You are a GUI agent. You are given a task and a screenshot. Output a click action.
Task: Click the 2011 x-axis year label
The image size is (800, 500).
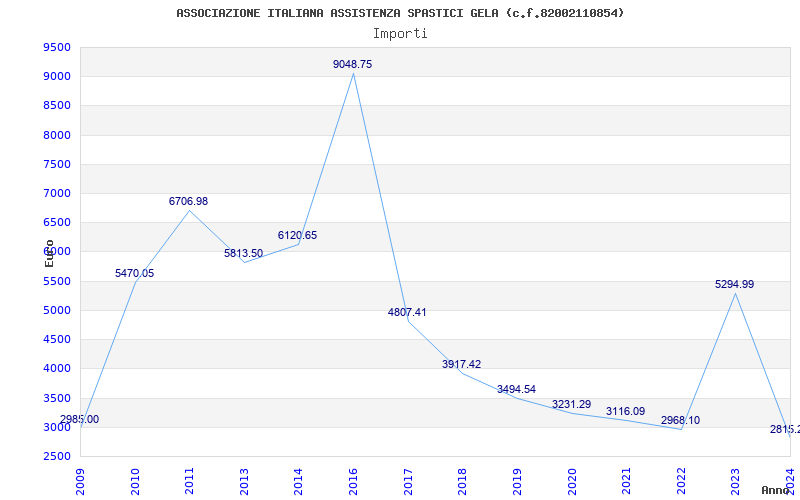coord(189,481)
